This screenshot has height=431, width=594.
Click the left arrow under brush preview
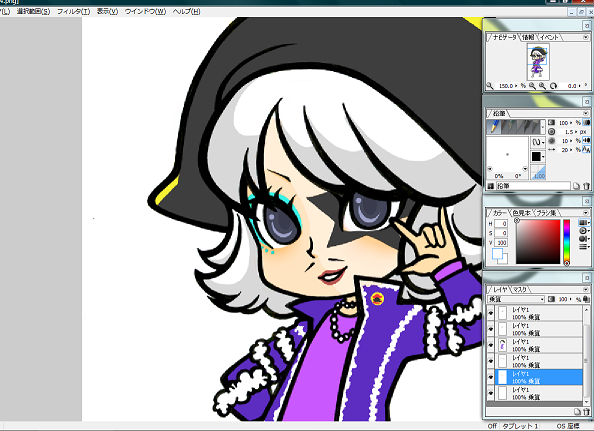pos(490,169)
